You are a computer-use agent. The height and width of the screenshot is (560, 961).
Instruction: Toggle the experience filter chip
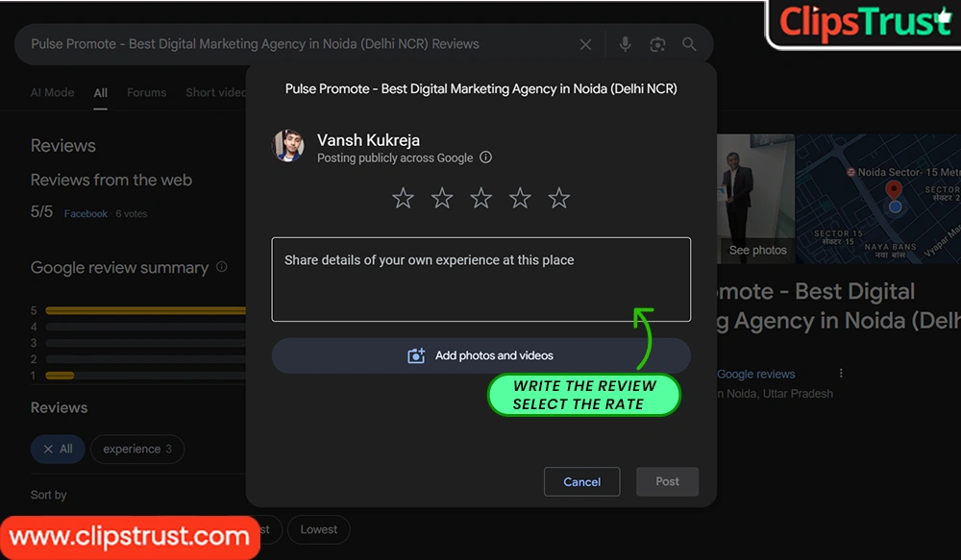pos(137,449)
